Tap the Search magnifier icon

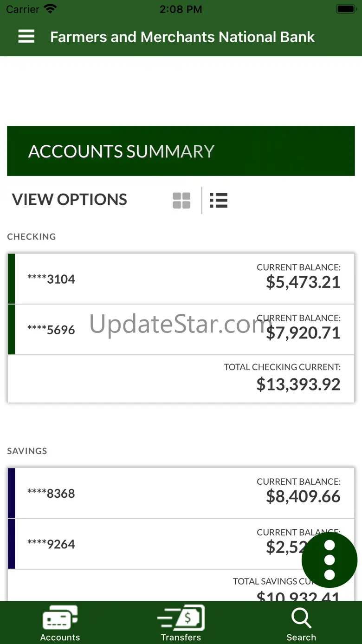(301, 618)
